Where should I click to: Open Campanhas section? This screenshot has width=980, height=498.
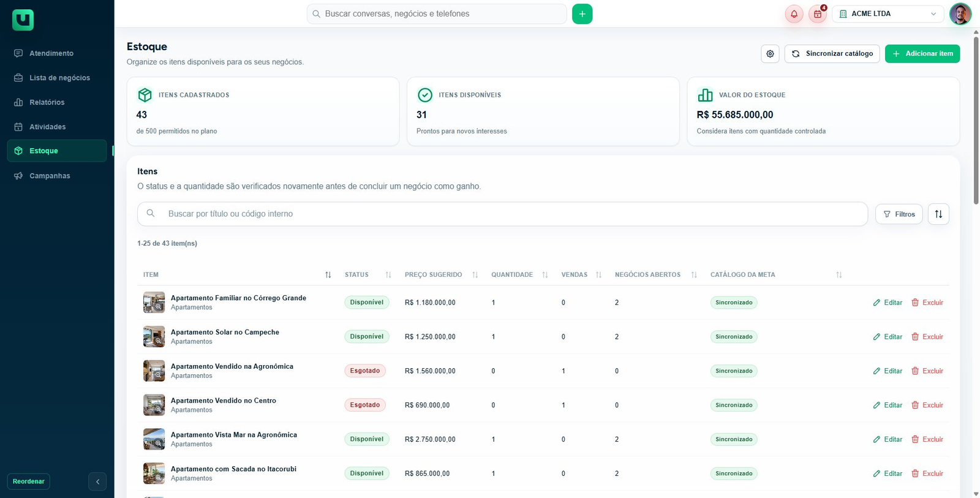click(x=57, y=176)
